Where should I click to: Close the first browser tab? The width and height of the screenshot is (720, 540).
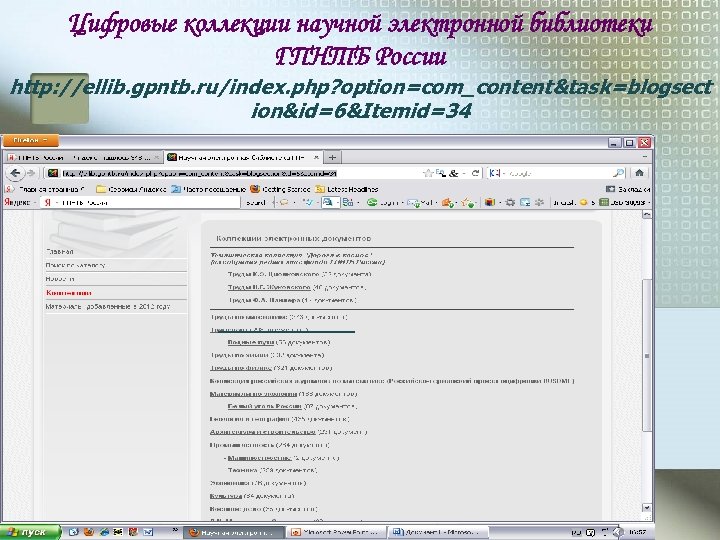[x=156, y=158]
